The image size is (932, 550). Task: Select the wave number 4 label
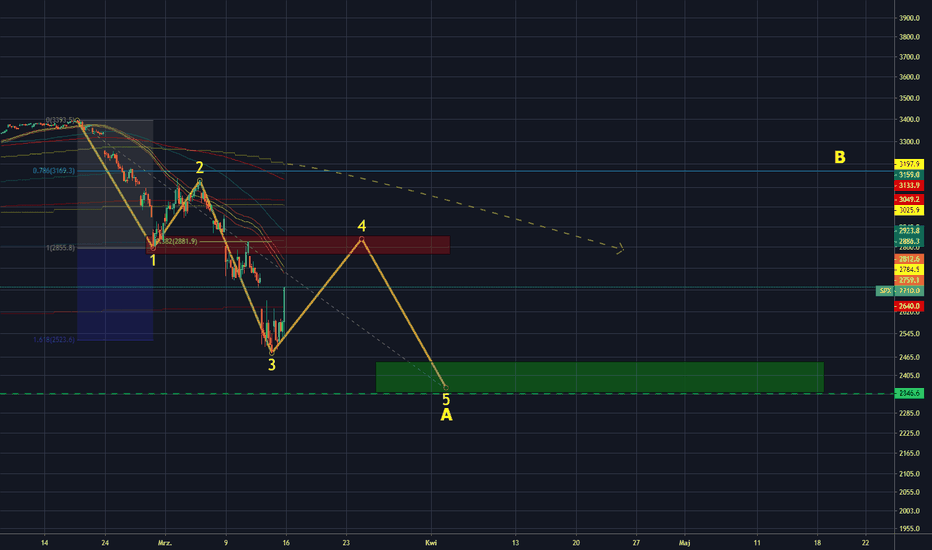[x=361, y=226]
